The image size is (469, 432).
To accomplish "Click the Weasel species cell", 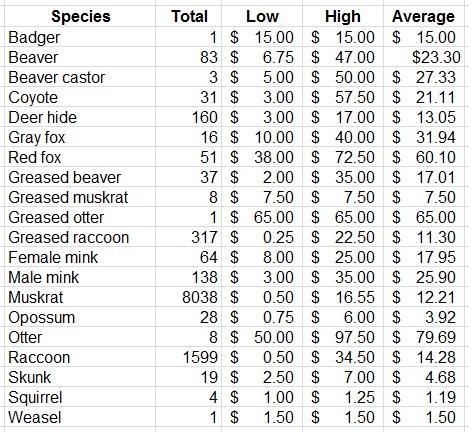I will coord(80,417).
